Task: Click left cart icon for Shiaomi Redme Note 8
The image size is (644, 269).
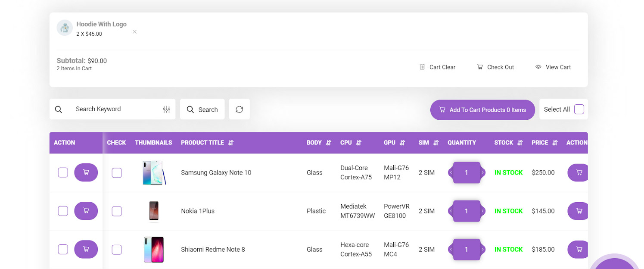Action: coord(86,249)
